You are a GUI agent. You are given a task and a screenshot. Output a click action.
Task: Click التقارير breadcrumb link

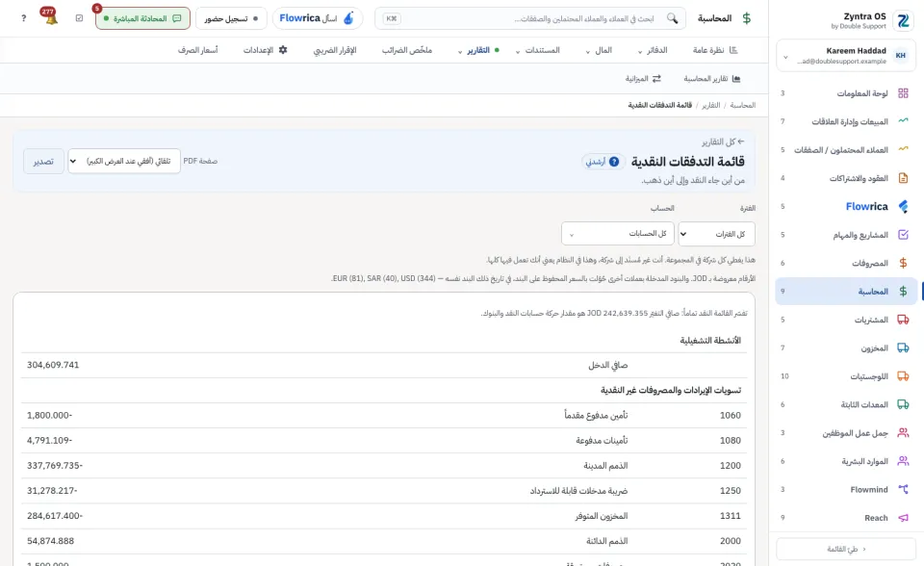click(x=710, y=105)
